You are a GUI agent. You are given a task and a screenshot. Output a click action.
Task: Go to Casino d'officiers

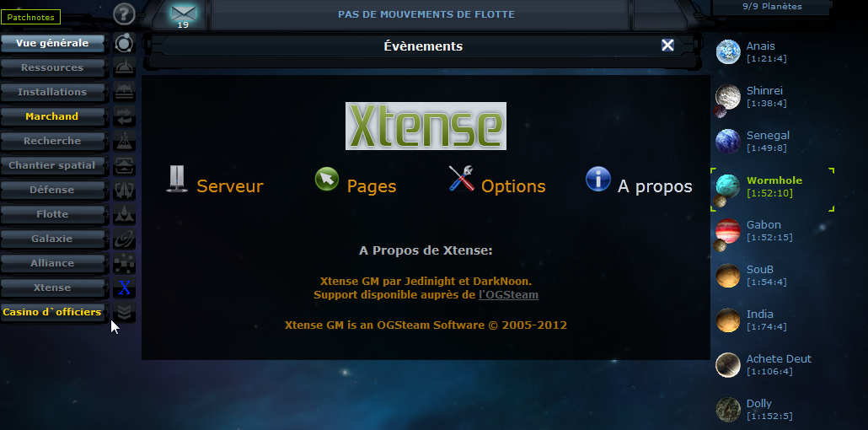point(52,312)
